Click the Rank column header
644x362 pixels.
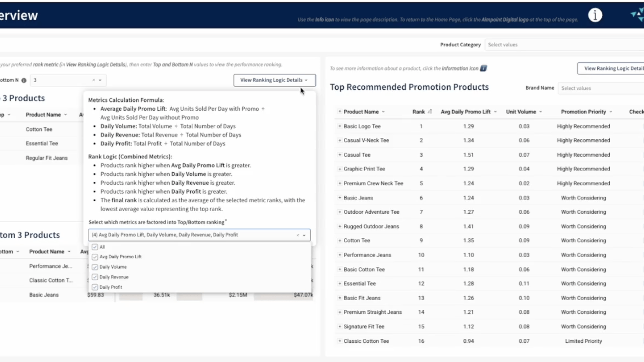coord(418,112)
